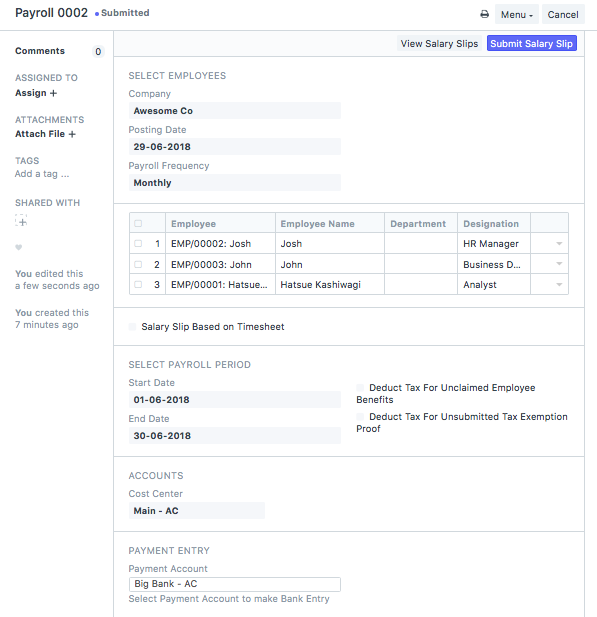The height and width of the screenshot is (617, 597).
Task: Click Submit Salary Slip button
Action: click(x=531, y=43)
